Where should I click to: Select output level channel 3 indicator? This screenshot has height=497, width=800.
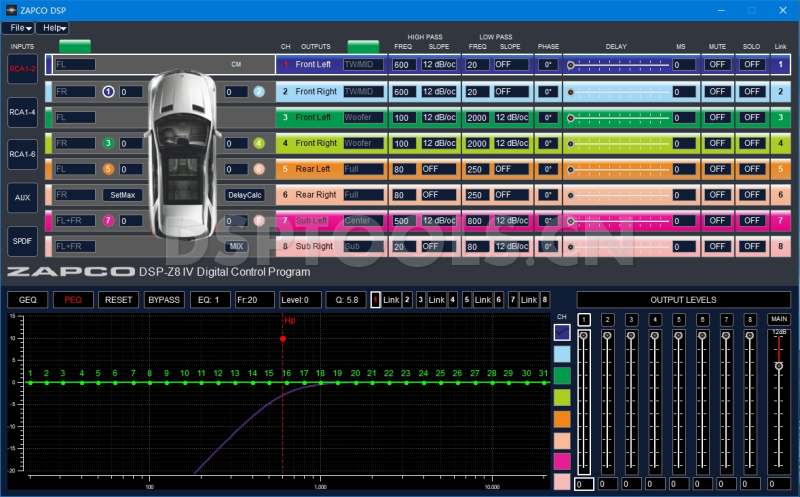[631, 319]
